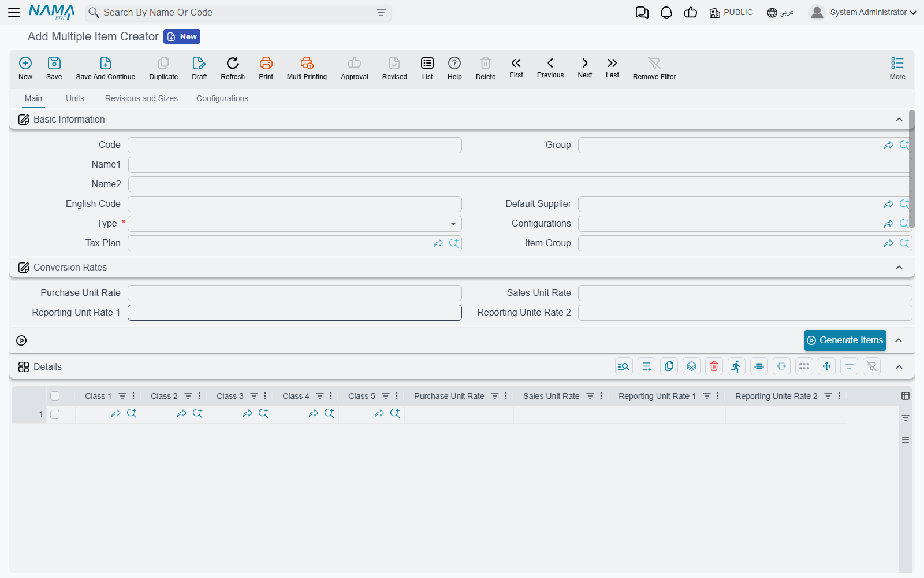Click the Revised toolbar icon
This screenshot has width=924, height=578.
point(394,68)
